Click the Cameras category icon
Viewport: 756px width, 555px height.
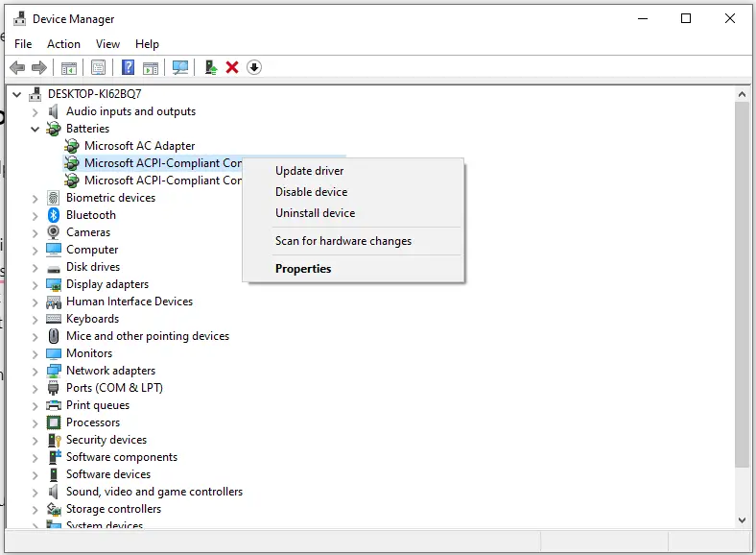coord(54,232)
